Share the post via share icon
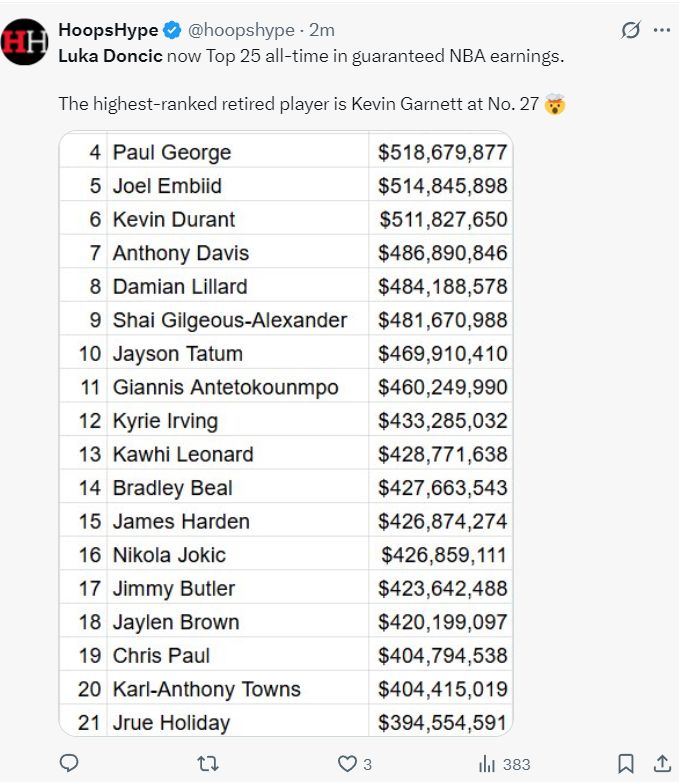 [661, 764]
